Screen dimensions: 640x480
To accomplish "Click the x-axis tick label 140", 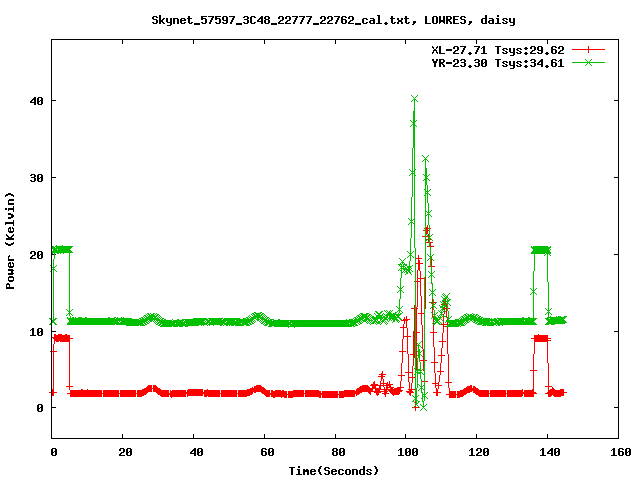I will pos(549,452).
